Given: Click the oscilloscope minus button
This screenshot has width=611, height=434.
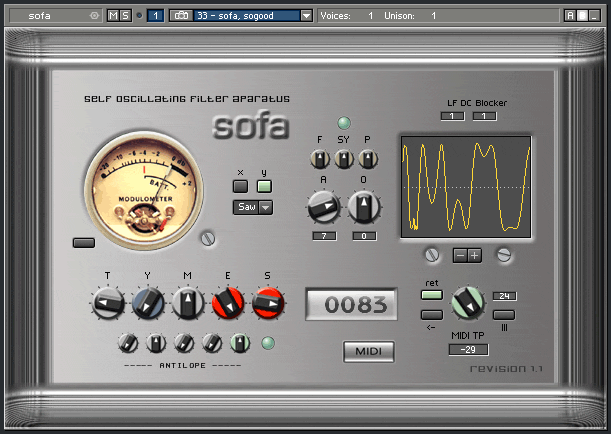Looking at the screenshot, I should click(460, 256).
